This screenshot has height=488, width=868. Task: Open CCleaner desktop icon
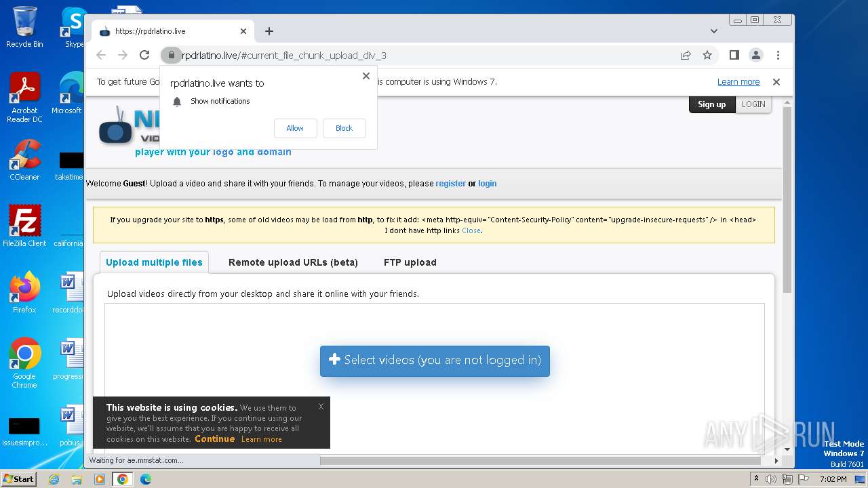click(x=24, y=161)
